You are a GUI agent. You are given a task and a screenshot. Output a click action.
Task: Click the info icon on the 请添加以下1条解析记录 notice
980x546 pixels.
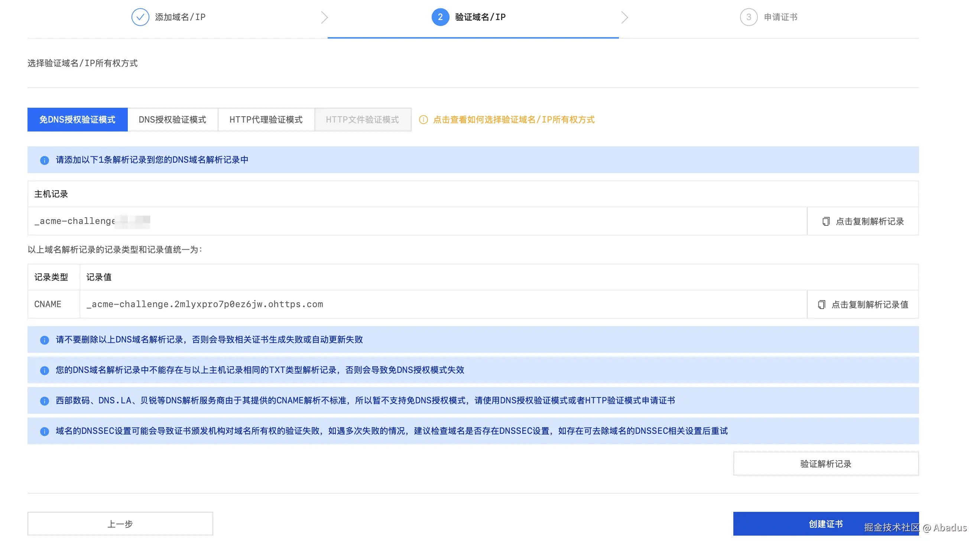click(x=45, y=160)
